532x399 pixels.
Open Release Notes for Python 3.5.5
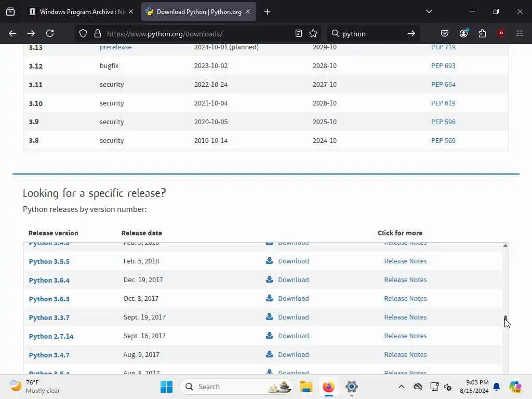click(x=405, y=261)
